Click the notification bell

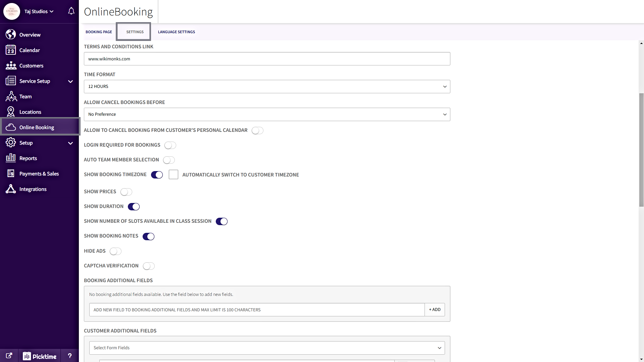click(71, 11)
